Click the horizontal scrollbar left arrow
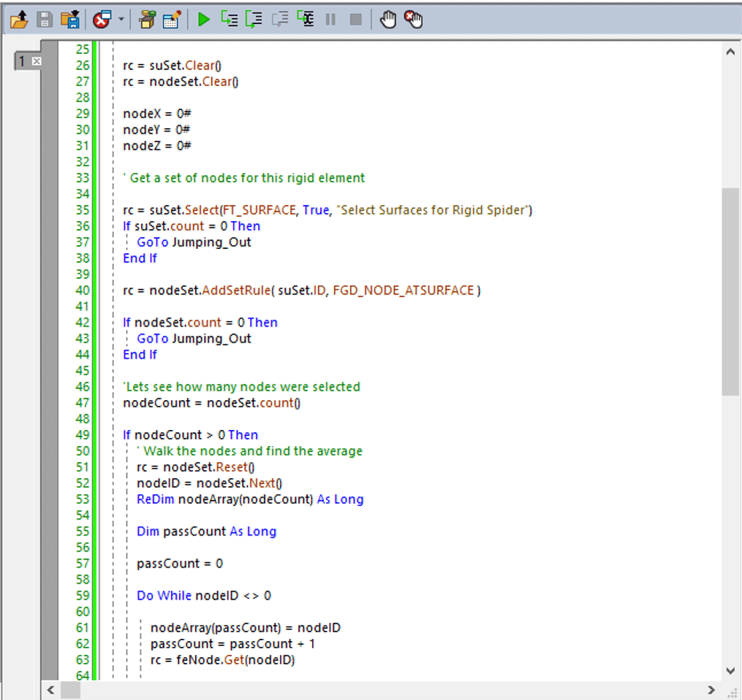Viewport: 742px width, 700px height. pyautogui.click(x=51, y=690)
